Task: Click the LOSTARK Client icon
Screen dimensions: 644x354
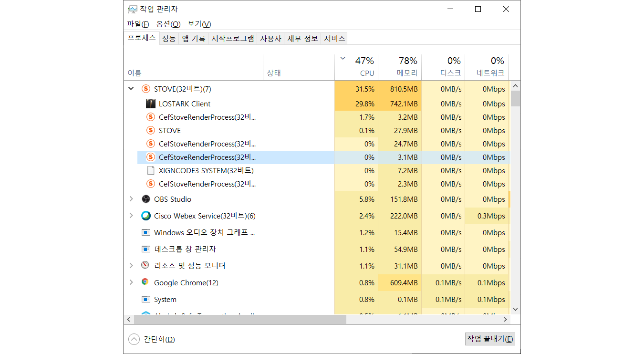Action: (x=151, y=104)
